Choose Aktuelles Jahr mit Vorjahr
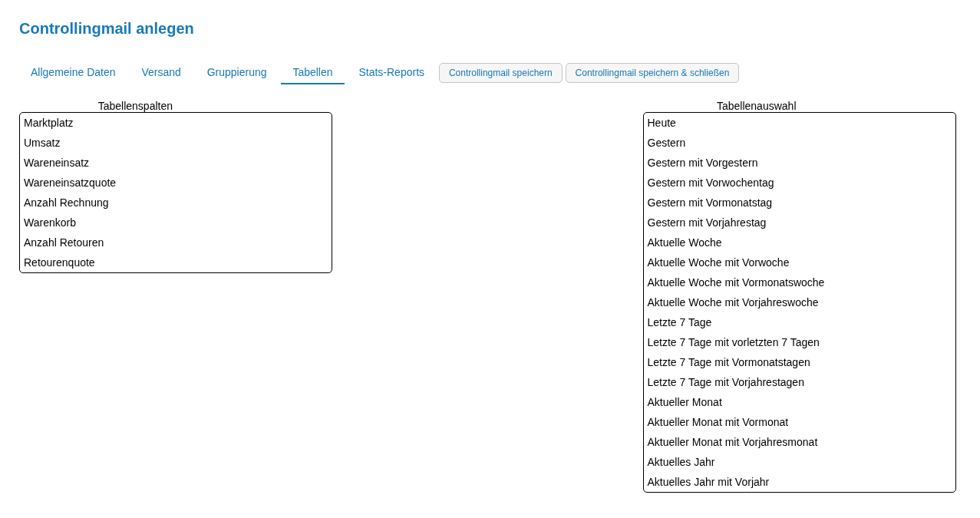The image size is (980, 518). [x=708, y=482]
